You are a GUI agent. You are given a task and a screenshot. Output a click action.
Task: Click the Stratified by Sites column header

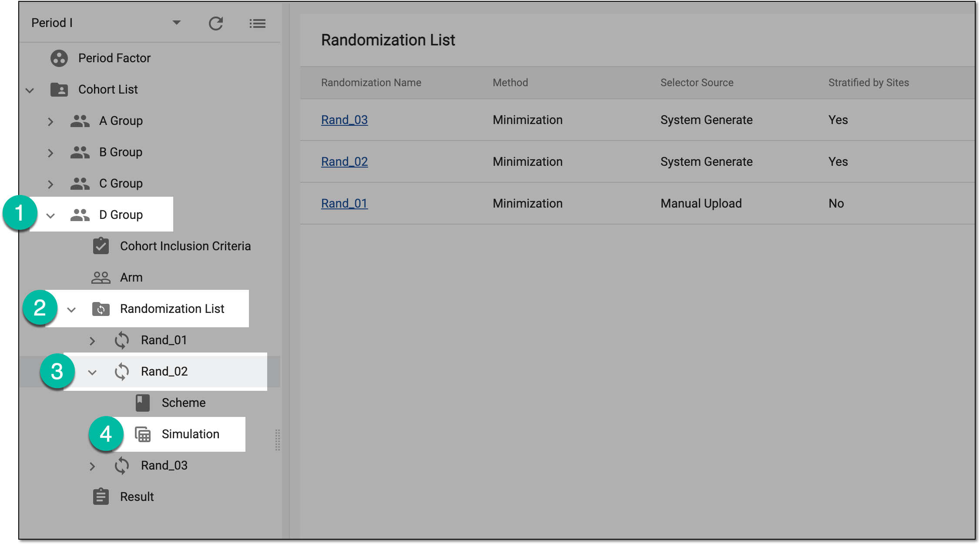[x=869, y=83]
